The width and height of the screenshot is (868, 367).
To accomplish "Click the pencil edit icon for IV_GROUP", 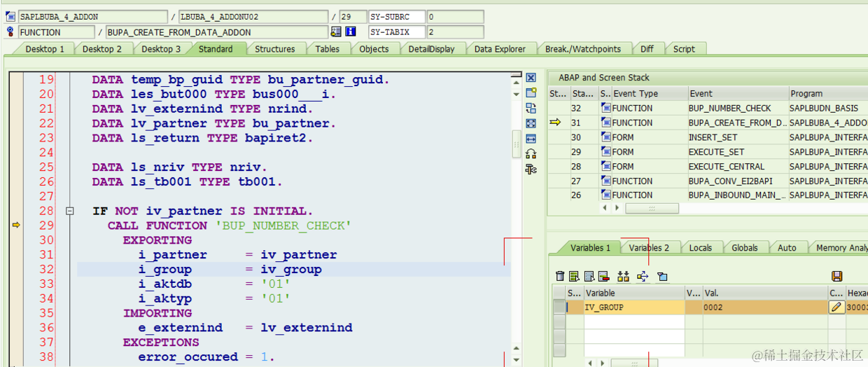I will [x=836, y=307].
